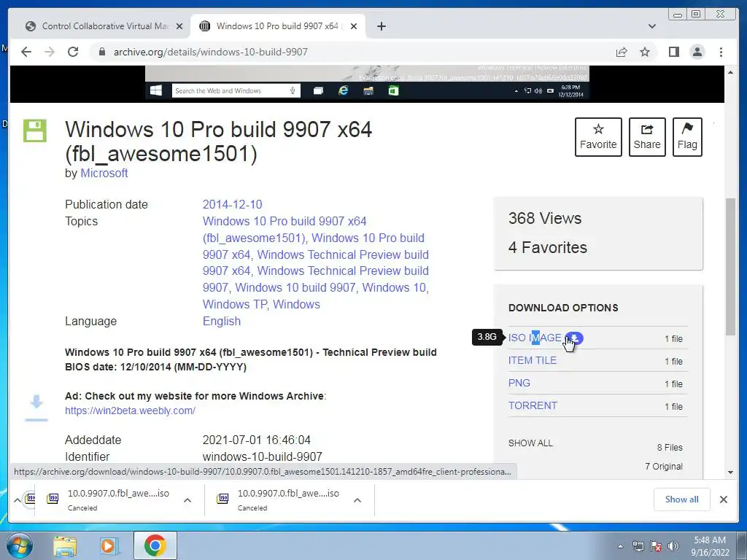Toggle the Chrome side panel icon
Image resolution: width=747 pixels, height=560 pixels.
click(x=673, y=52)
